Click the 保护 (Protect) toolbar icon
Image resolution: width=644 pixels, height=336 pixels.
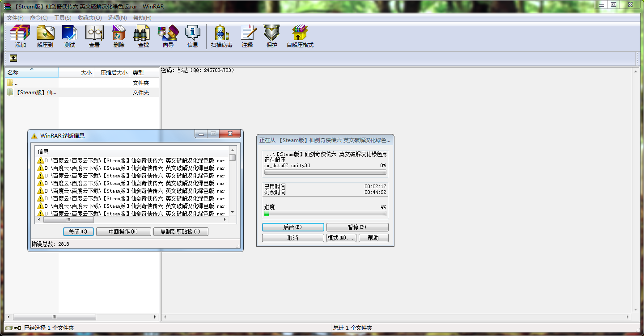[272, 36]
